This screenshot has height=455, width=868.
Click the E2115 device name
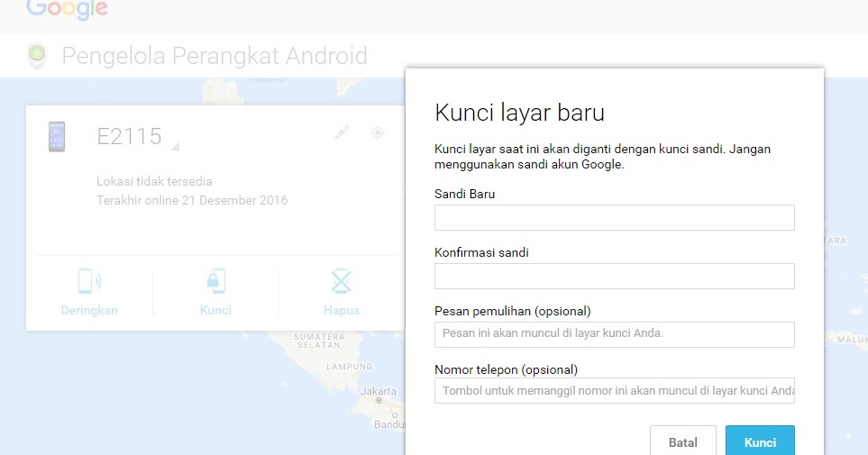(129, 136)
